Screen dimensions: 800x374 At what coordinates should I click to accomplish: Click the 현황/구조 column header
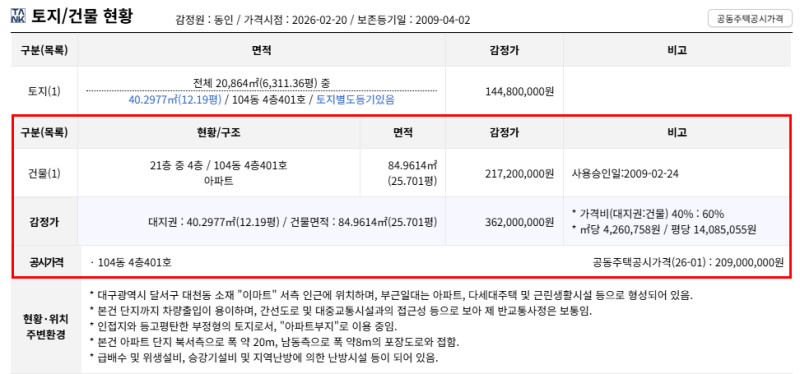218,132
